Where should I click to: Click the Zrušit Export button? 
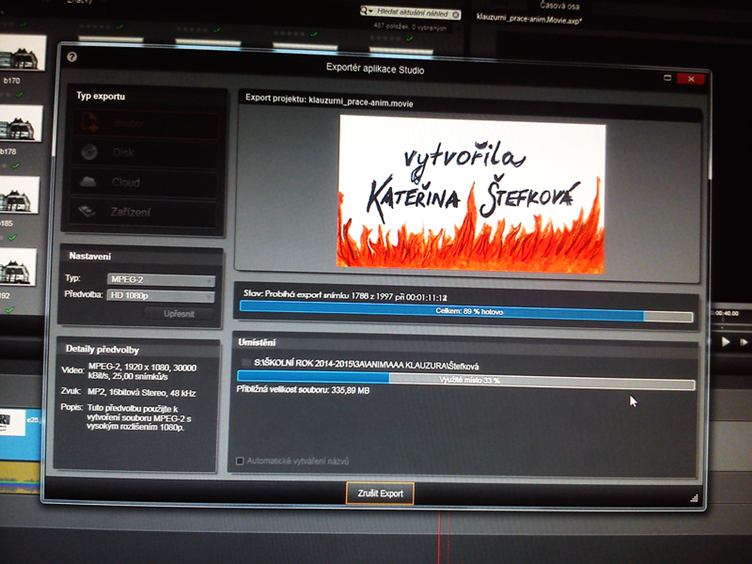point(380,493)
